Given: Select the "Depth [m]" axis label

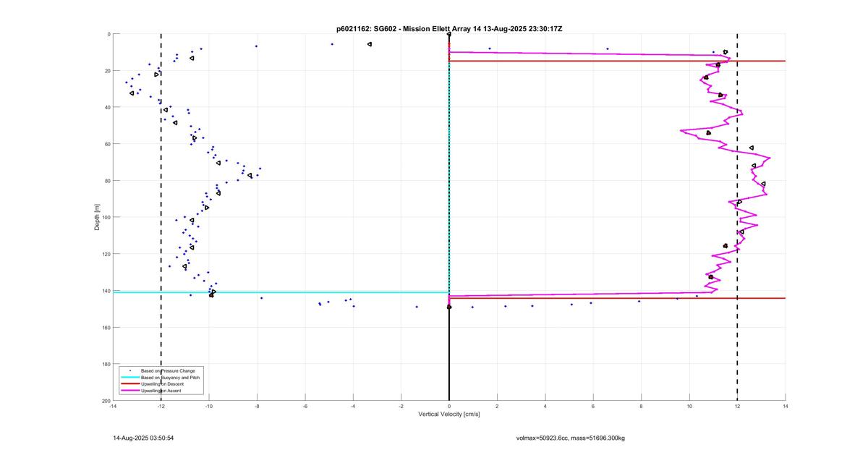Looking at the screenshot, I should (97, 217).
